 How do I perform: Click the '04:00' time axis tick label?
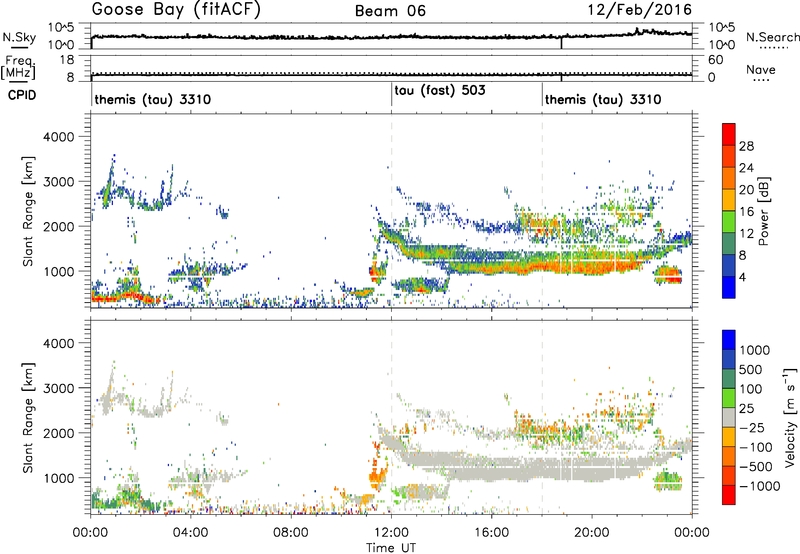click(191, 533)
